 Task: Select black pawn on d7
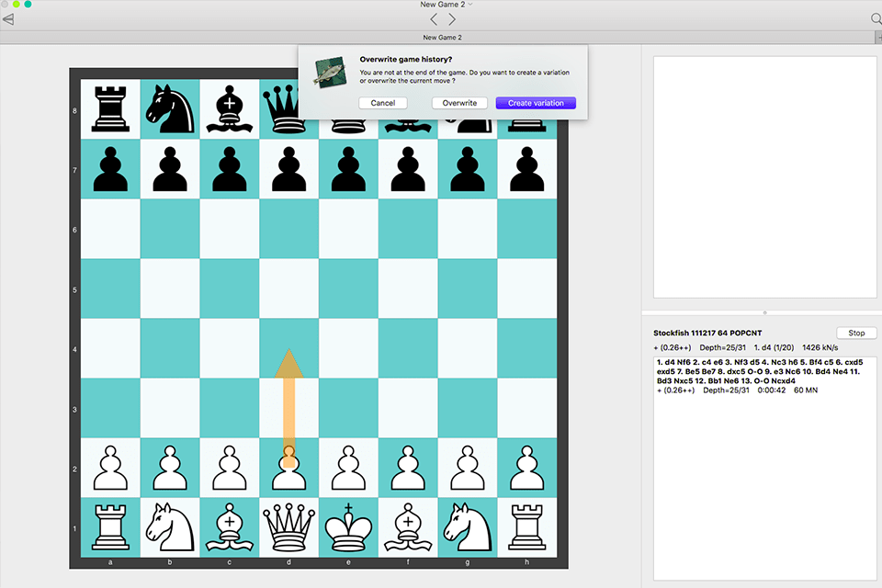coord(289,169)
